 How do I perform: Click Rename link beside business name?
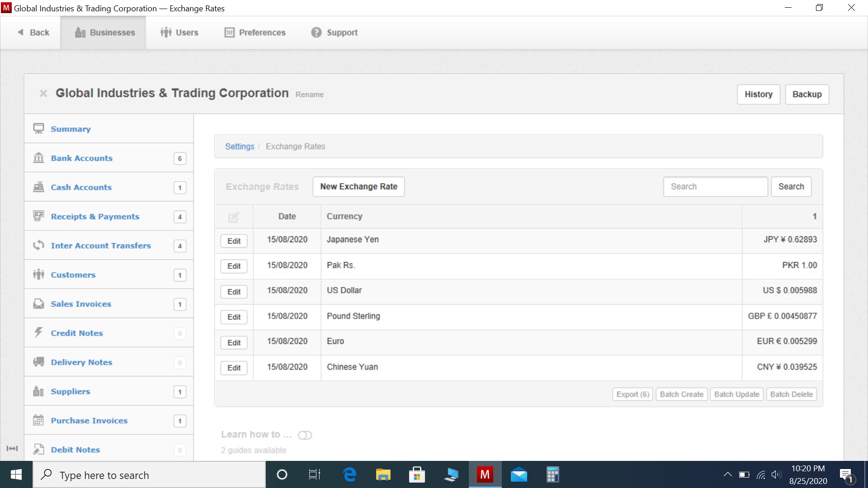tap(310, 95)
